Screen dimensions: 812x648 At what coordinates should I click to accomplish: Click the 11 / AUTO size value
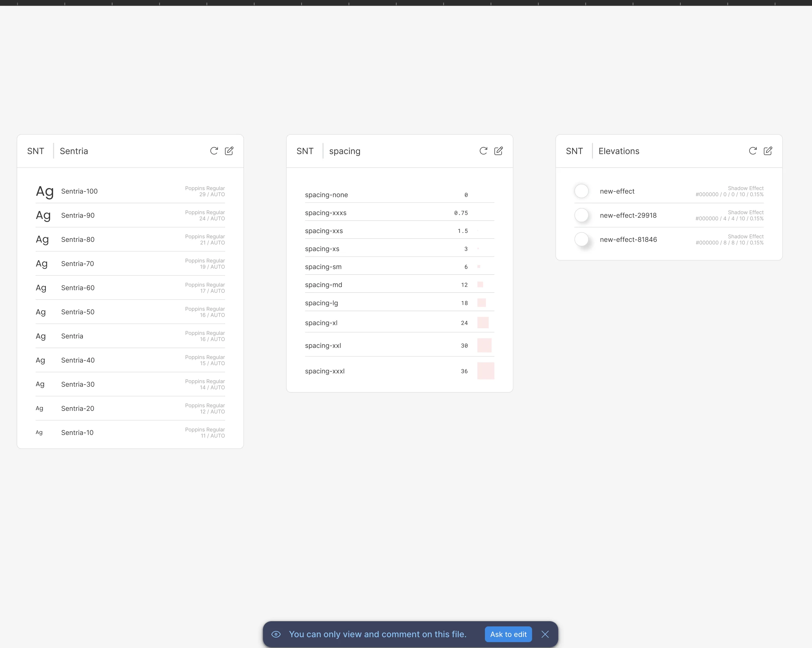pos(213,436)
